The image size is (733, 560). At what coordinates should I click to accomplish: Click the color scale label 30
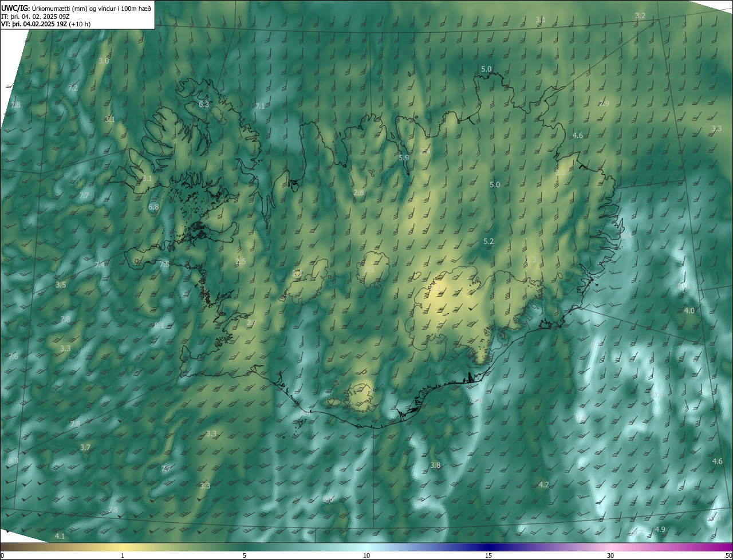610,555
